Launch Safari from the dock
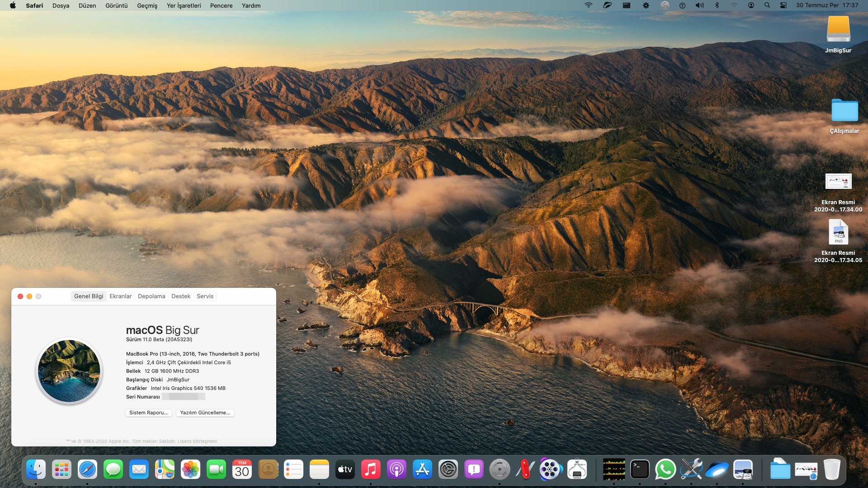This screenshot has width=868, height=488. pyautogui.click(x=87, y=469)
